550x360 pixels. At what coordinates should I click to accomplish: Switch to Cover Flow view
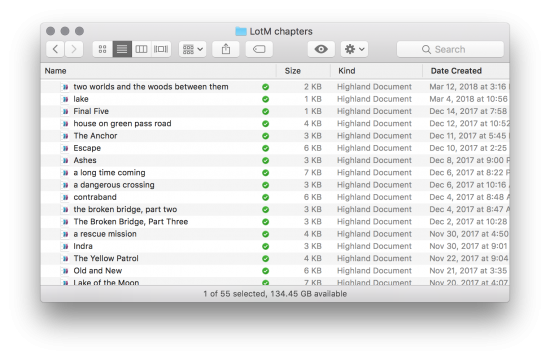pos(161,49)
